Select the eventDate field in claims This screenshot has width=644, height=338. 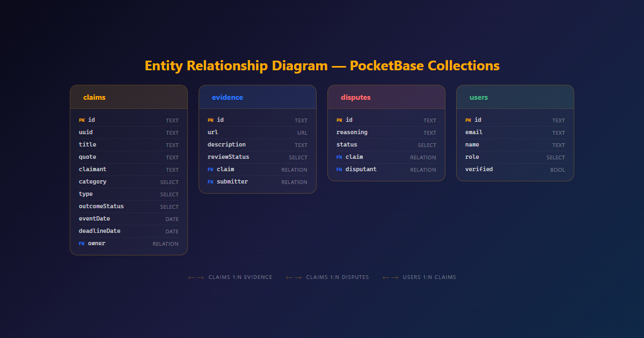129,219
